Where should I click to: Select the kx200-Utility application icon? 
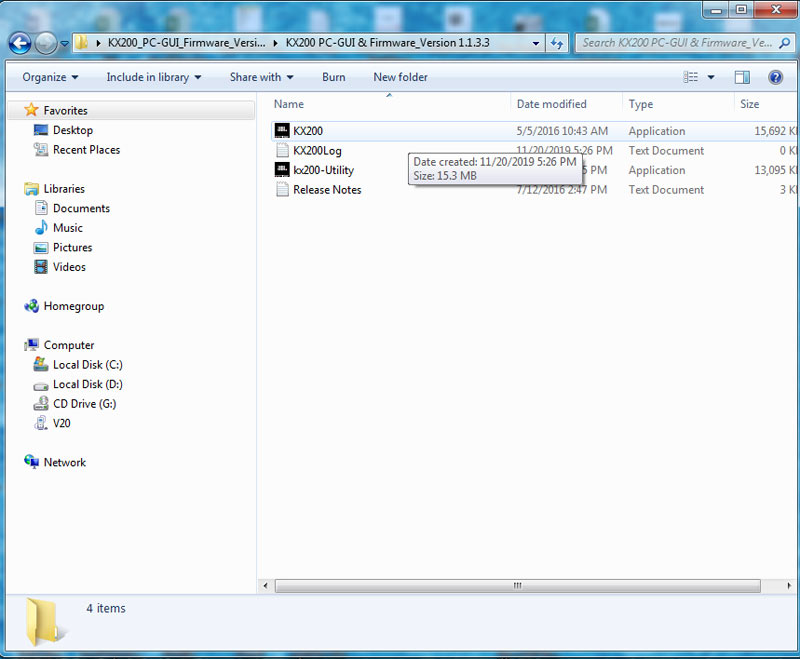(282, 170)
